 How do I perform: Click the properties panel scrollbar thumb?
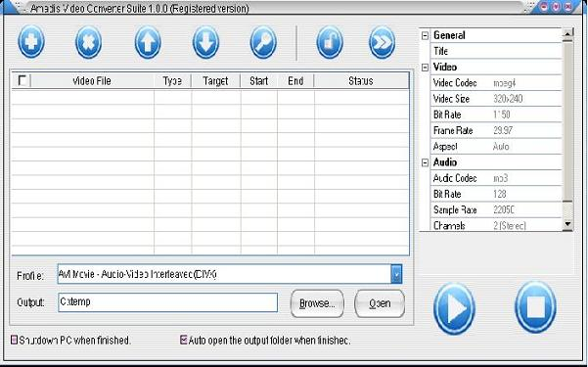[567, 121]
